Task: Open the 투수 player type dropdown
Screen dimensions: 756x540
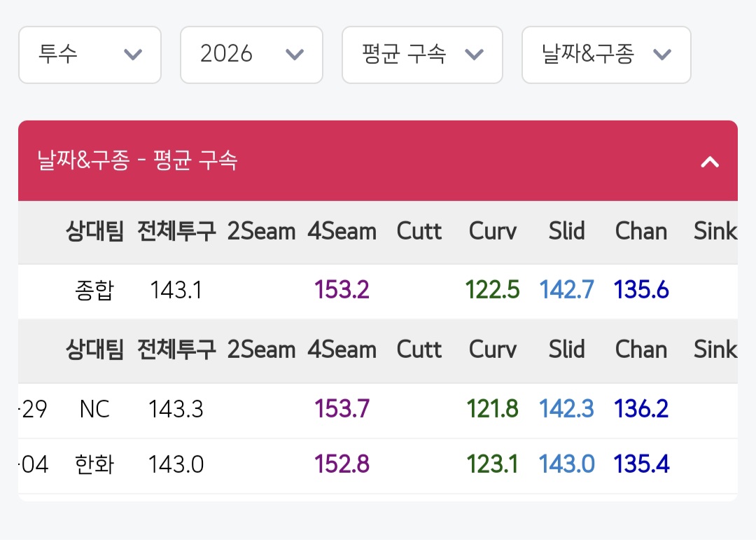Action: tap(90, 55)
